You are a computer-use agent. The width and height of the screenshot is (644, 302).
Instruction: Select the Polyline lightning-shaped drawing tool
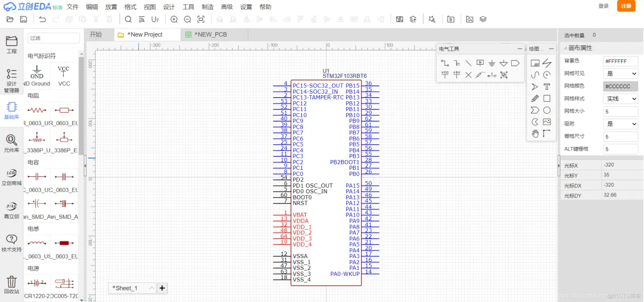click(x=547, y=63)
